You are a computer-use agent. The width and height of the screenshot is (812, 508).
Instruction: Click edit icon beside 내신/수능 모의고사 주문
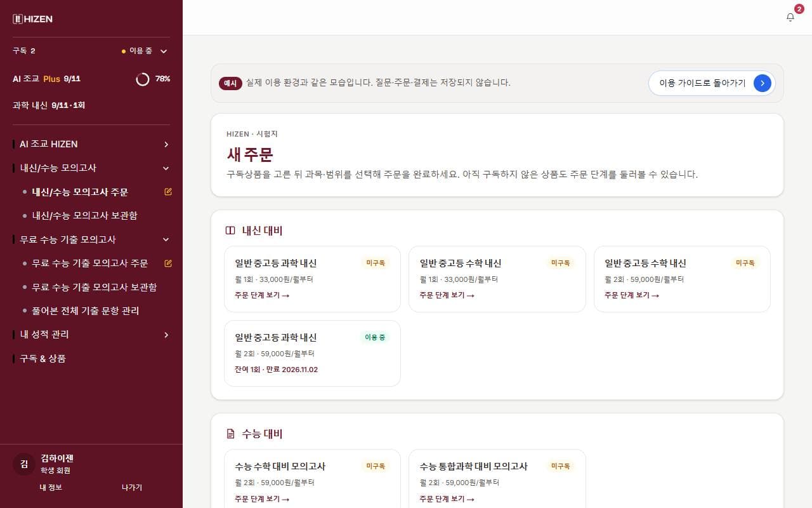(x=168, y=192)
